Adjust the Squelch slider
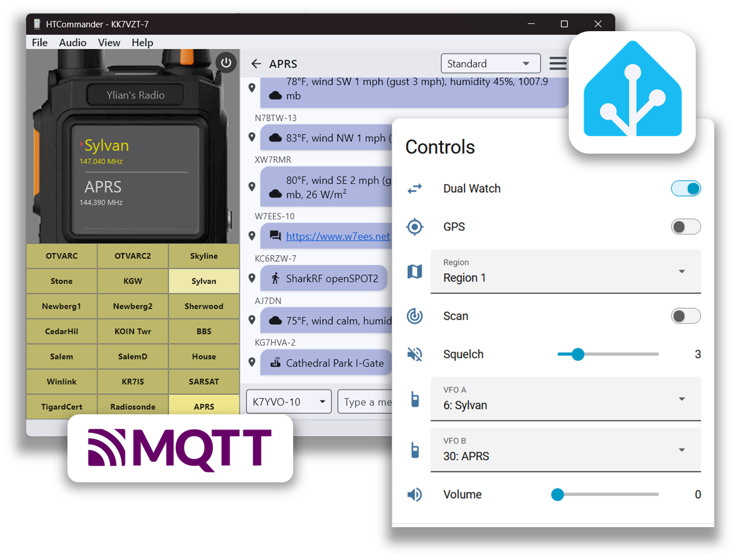 (x=608, y=354)
